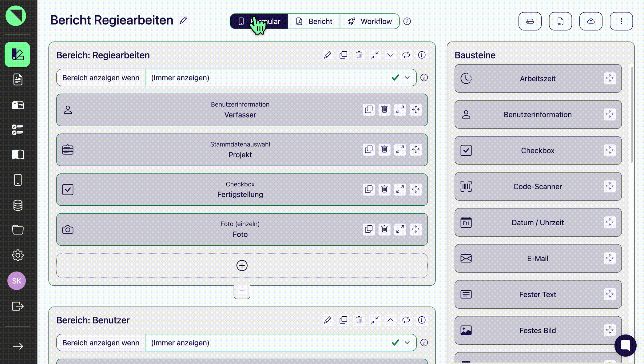Click the chevron up on Bereich Benutzer
644x364 pixels.
[390, 320]
